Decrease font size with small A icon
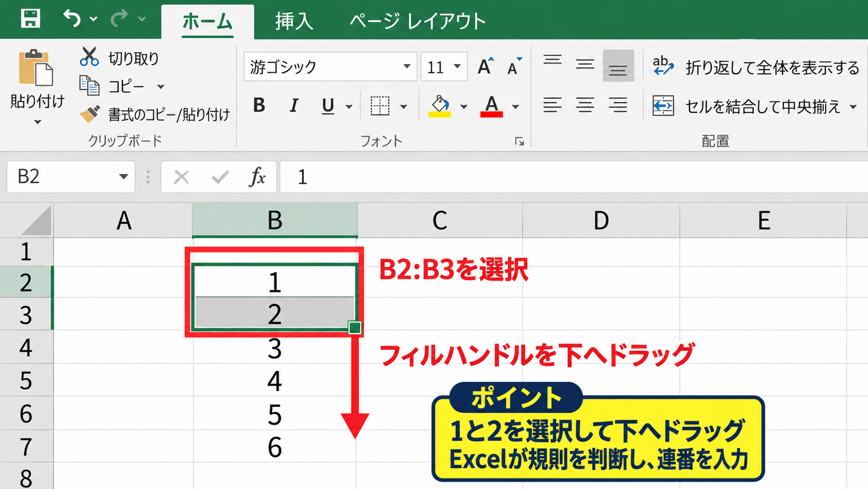The image size is (868, 489). [514, 67]
